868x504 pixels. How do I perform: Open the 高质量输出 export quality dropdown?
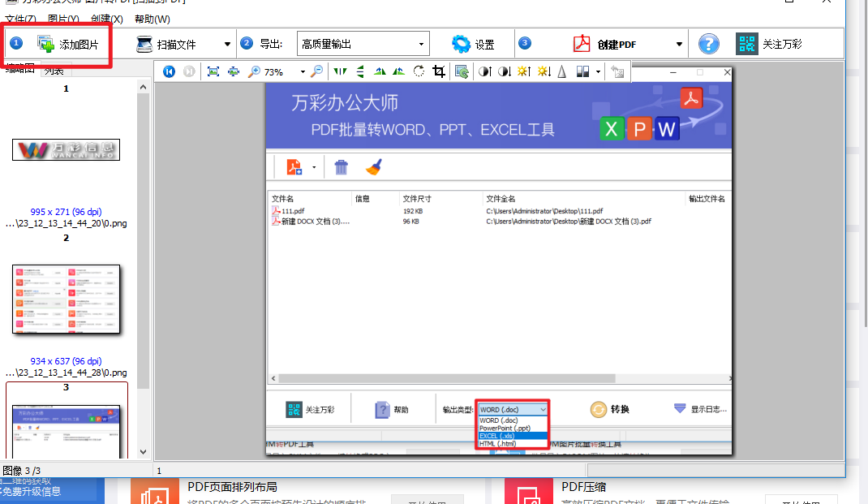point(420,43)
